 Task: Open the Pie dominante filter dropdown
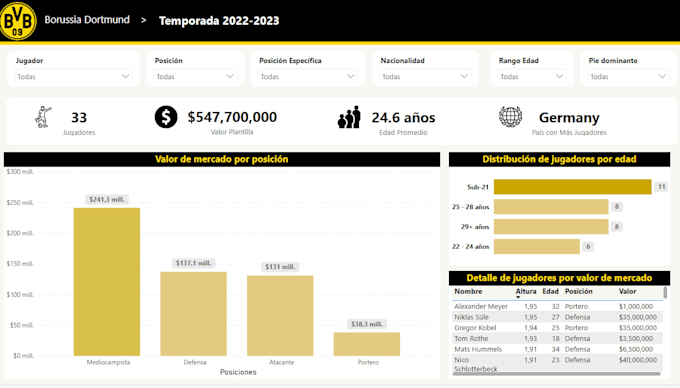tap(628, 76)
